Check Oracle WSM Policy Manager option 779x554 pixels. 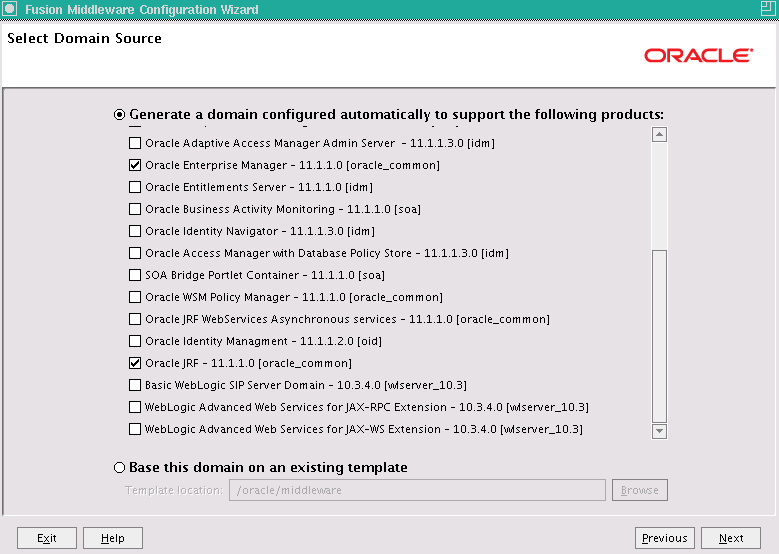point(135,297)
